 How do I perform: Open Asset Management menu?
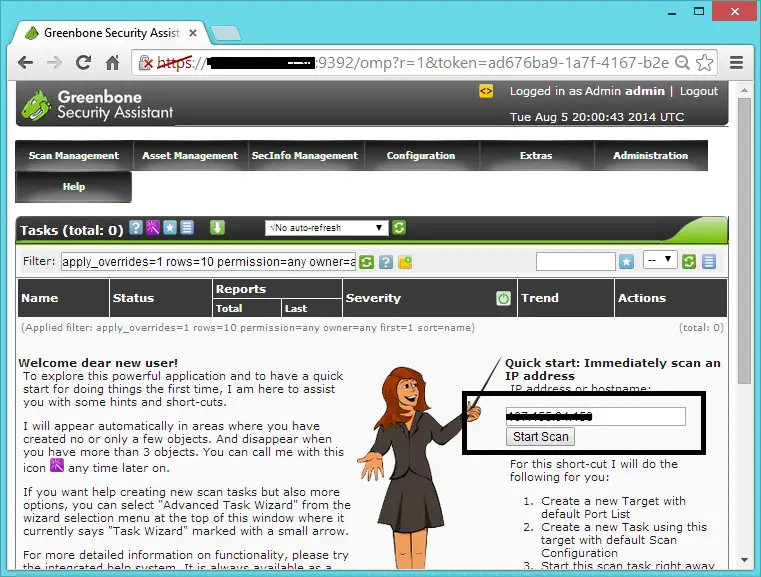tap(190, 156)
